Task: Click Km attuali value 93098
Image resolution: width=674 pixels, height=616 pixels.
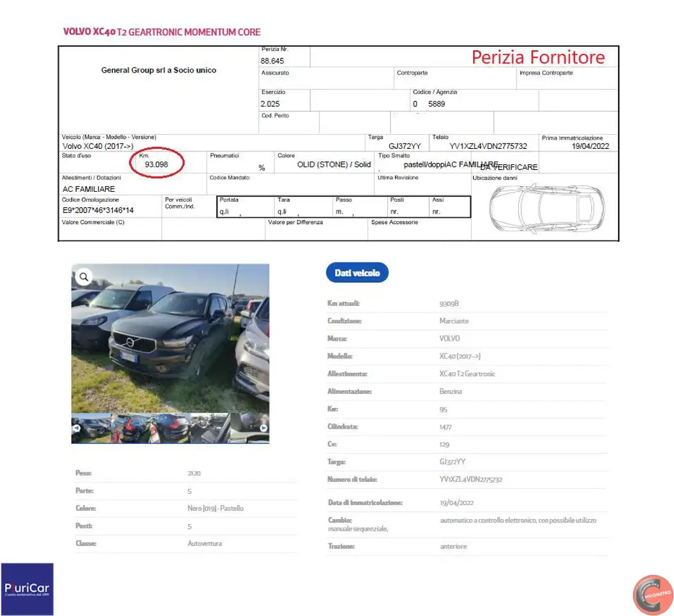Action: click(449, 304)
